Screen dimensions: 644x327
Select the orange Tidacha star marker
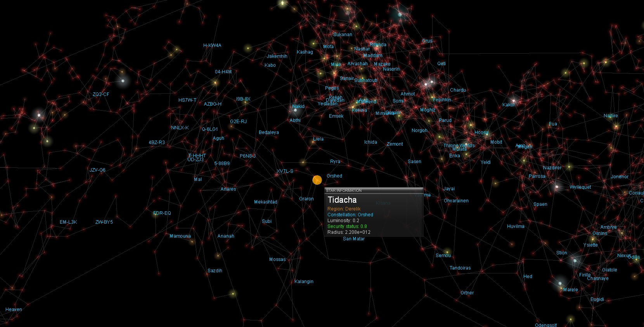(317, 180)
